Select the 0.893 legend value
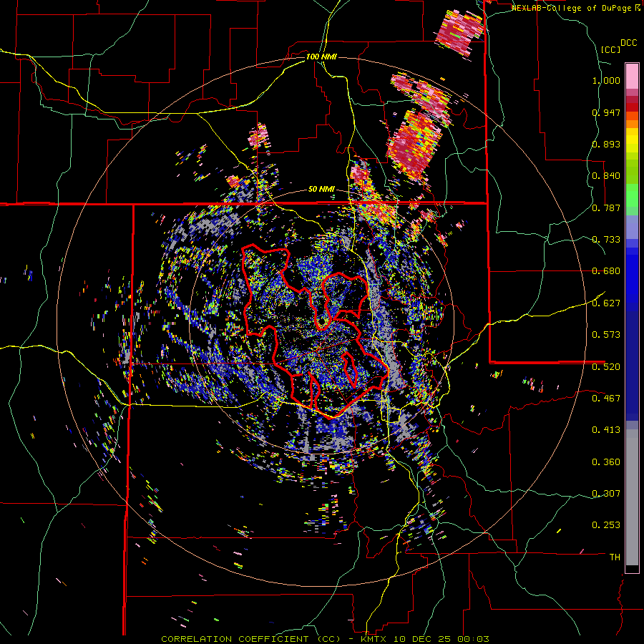644x644 pixels. tap(606, 144)
